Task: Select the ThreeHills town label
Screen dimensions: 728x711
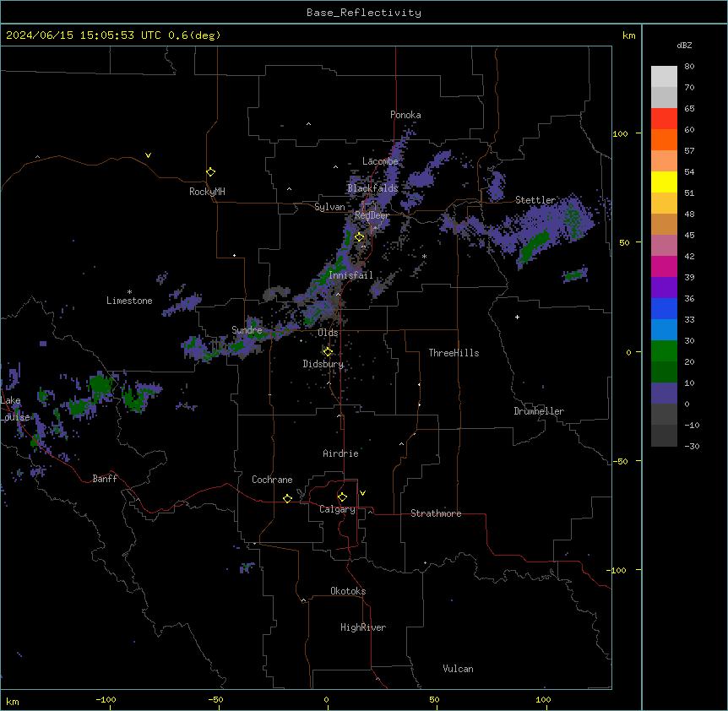Action: (x=454, y=353)
